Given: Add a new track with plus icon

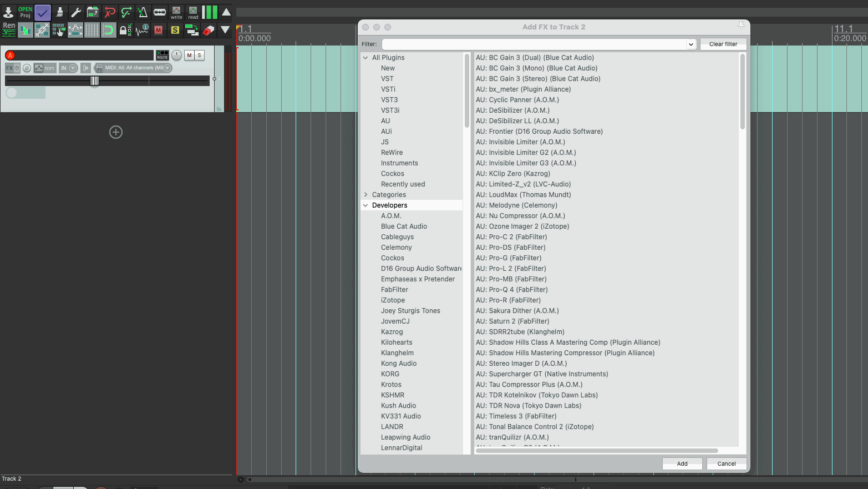Looking at the screenshot, I should click(x=116, y=132).
